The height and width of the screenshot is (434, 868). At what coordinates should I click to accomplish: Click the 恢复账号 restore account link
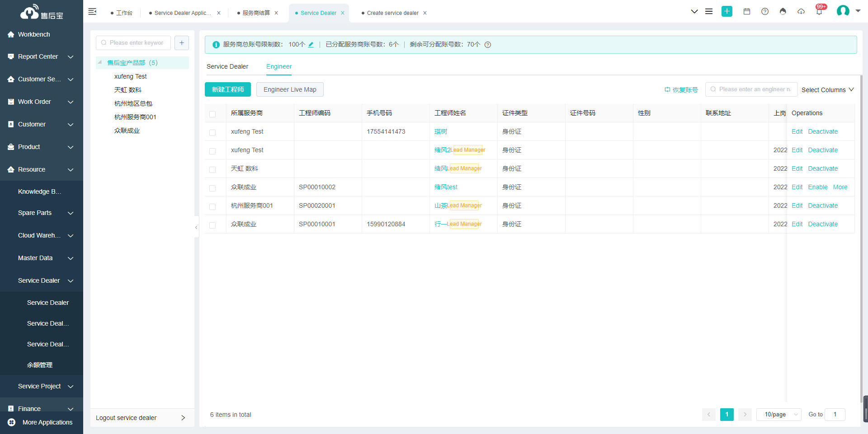click(x=681, y=89)
